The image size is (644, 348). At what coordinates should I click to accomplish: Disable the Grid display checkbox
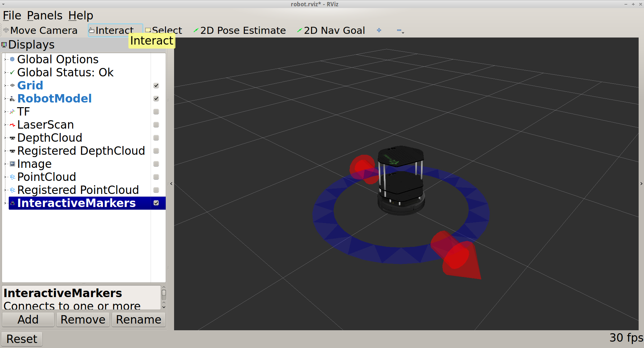coord(156,86)
